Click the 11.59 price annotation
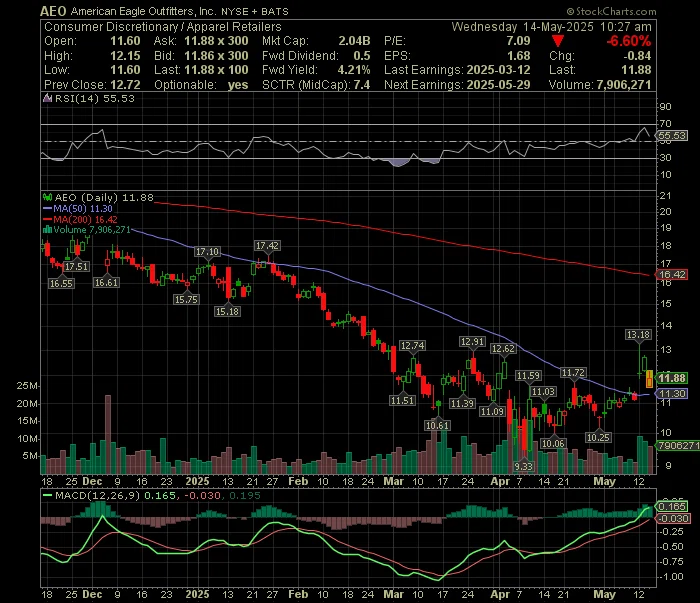 (528, 376)
